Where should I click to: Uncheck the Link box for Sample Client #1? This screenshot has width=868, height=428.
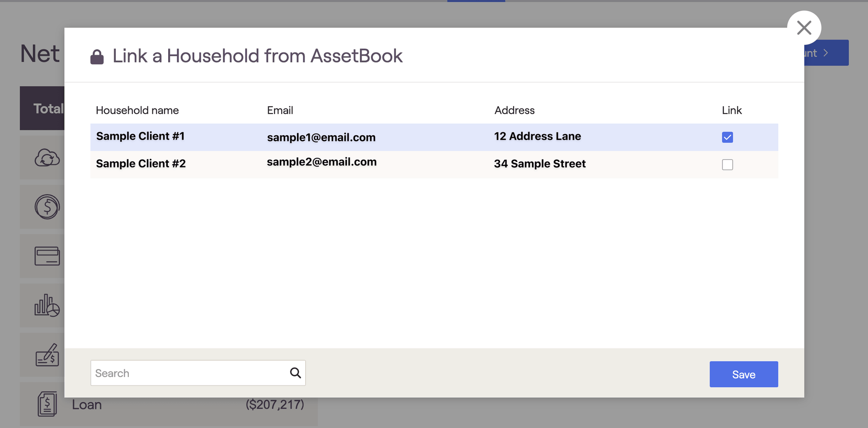point(727,137)
